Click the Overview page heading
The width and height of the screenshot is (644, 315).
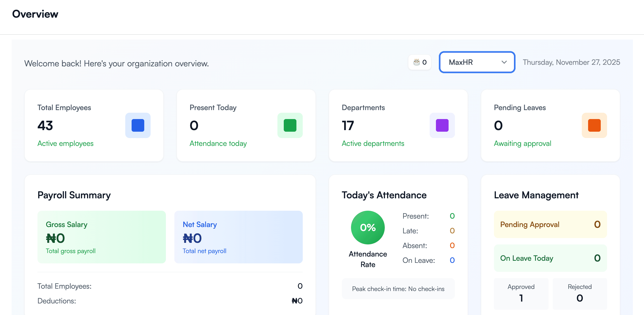pos(35,14)
